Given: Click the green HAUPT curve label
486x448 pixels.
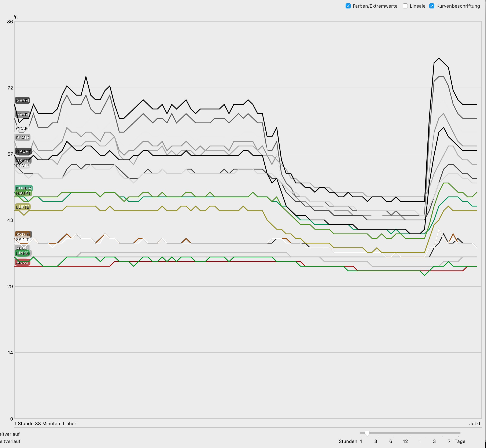Looking at the screenshot, I should pos(23,193).
